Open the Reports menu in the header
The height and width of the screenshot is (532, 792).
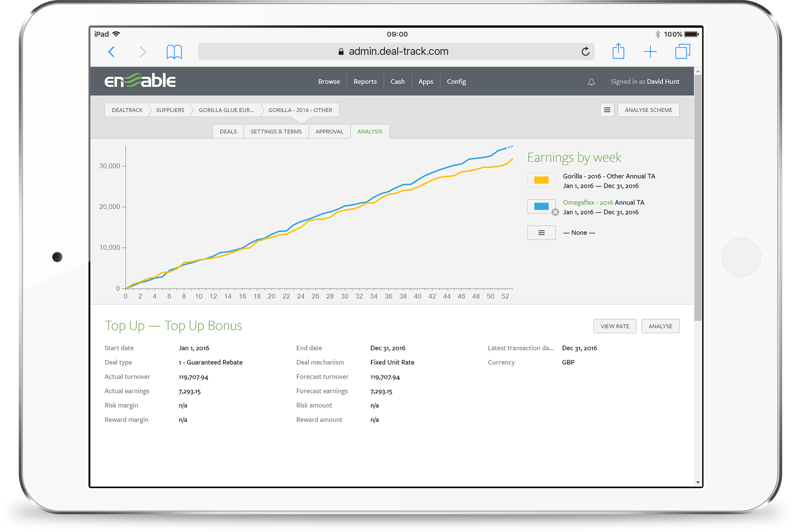pos(365,82)
